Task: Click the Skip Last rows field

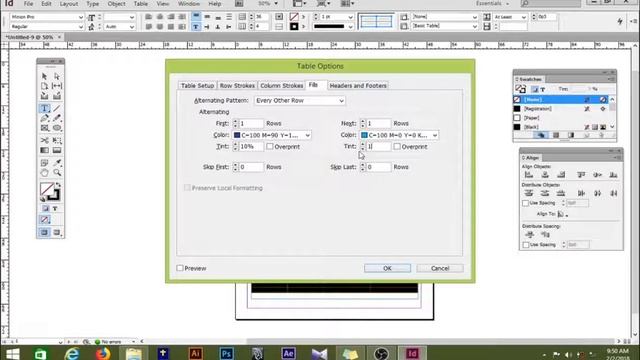Action: [x=378, y=167]
